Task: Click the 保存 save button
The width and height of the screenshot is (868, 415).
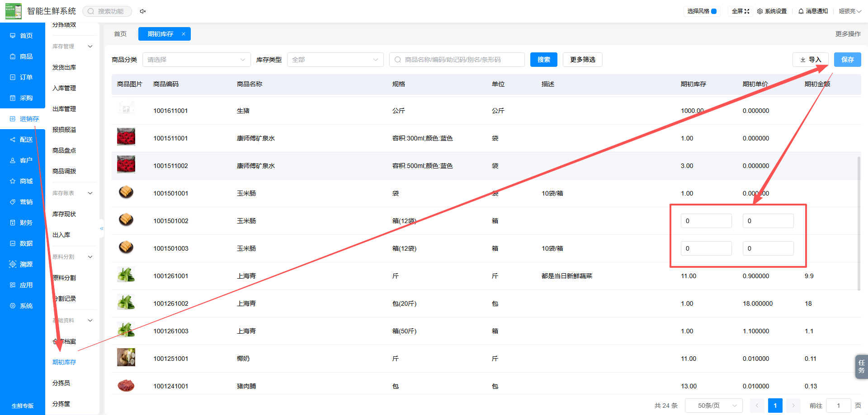Action: (x=848, y=60)
